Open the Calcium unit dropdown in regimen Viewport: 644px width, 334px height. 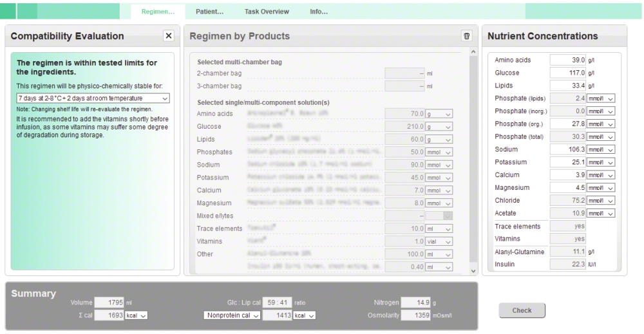click(x=439, y=190)
